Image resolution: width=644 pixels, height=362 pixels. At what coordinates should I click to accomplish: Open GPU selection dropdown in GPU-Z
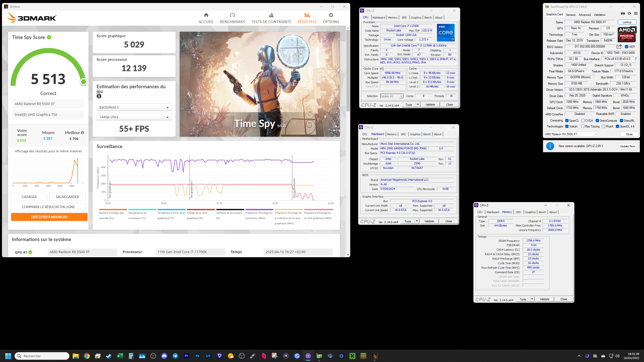(x=571, y=134)
